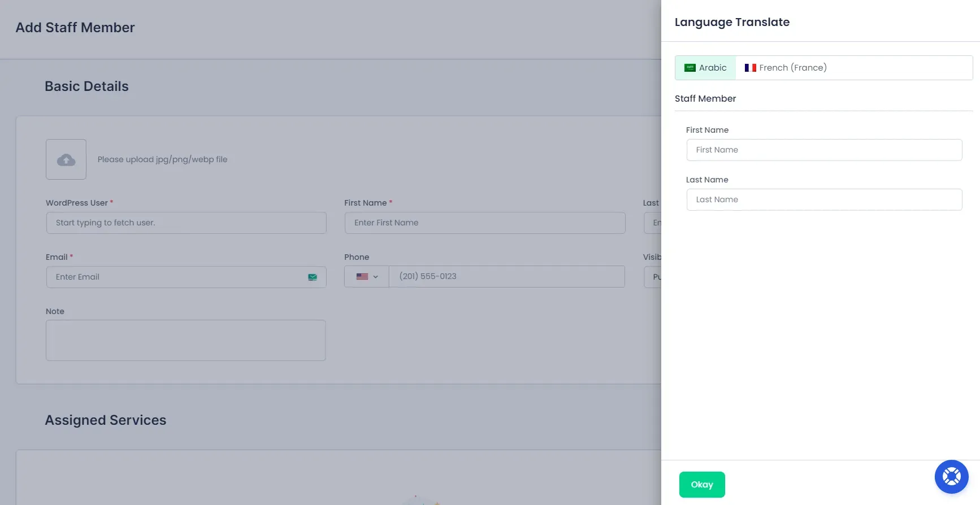980x505 pixels.
Task: Click the 'Please upload jpg/png/webp file' text
Action: pos(162,159)
